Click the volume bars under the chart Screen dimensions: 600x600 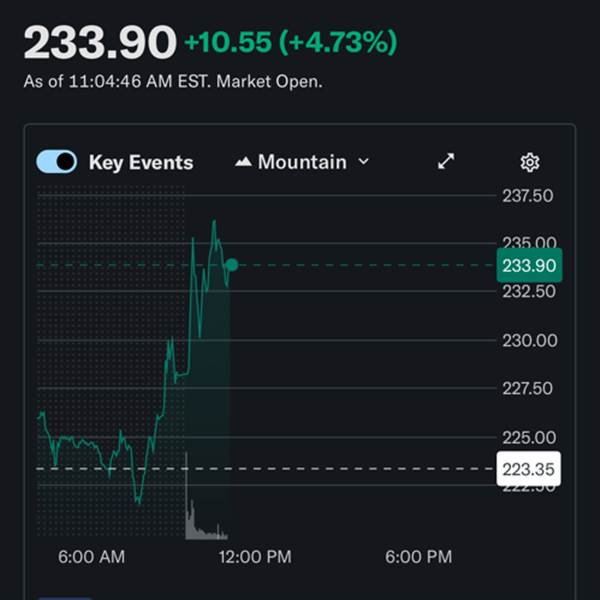coord(203,520)
